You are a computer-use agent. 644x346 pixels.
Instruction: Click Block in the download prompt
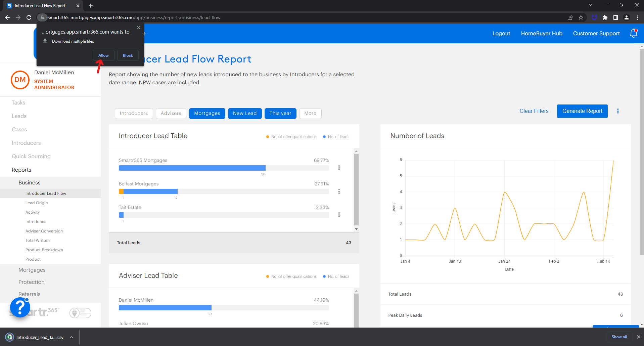(x=128, y=55)
